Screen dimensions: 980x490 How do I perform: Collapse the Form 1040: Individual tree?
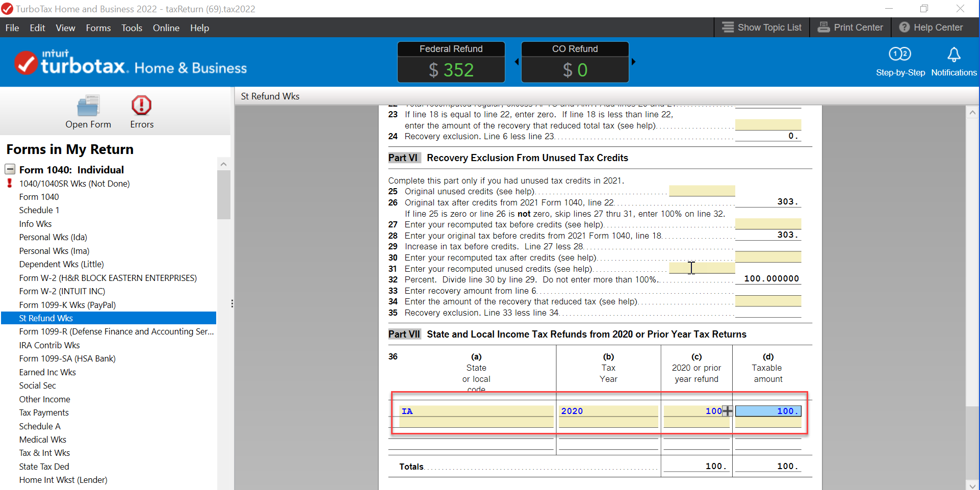pyautogui.click(x=10, y=169)
